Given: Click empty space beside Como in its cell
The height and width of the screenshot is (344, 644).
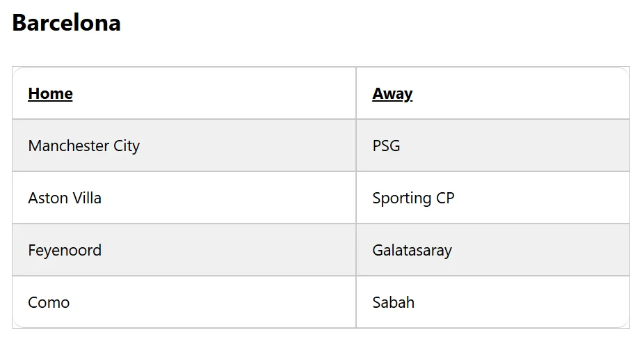Looking at the screenshot, I should [214, 302].
